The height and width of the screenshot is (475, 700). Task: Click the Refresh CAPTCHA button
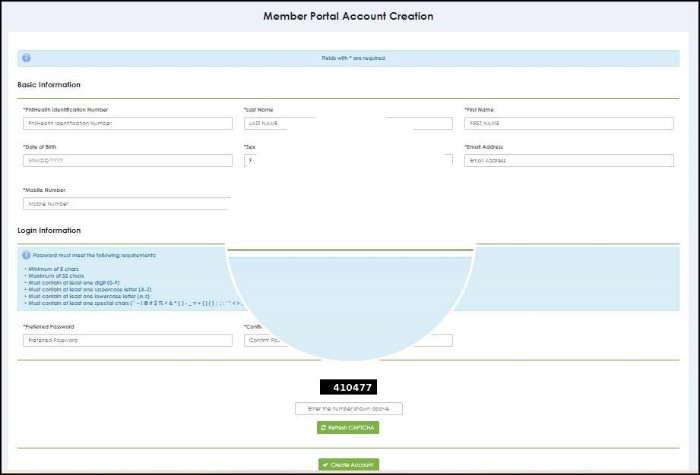pyautogui.click(x=348, y=428)
